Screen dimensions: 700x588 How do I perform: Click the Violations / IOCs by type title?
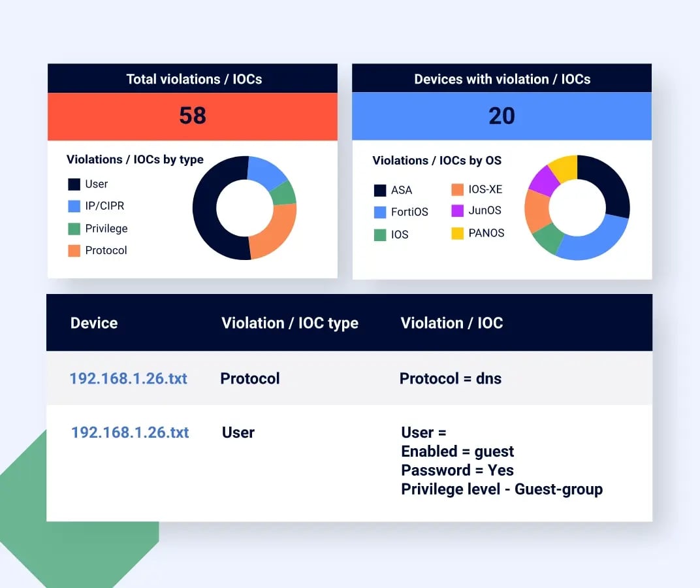pyautogui.click(x=135, y=159)
